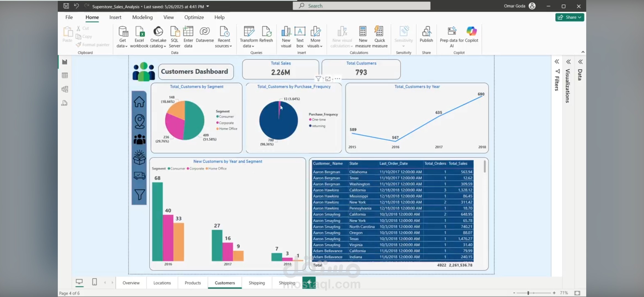Click the Transform data icon

(x=249, y=32)
